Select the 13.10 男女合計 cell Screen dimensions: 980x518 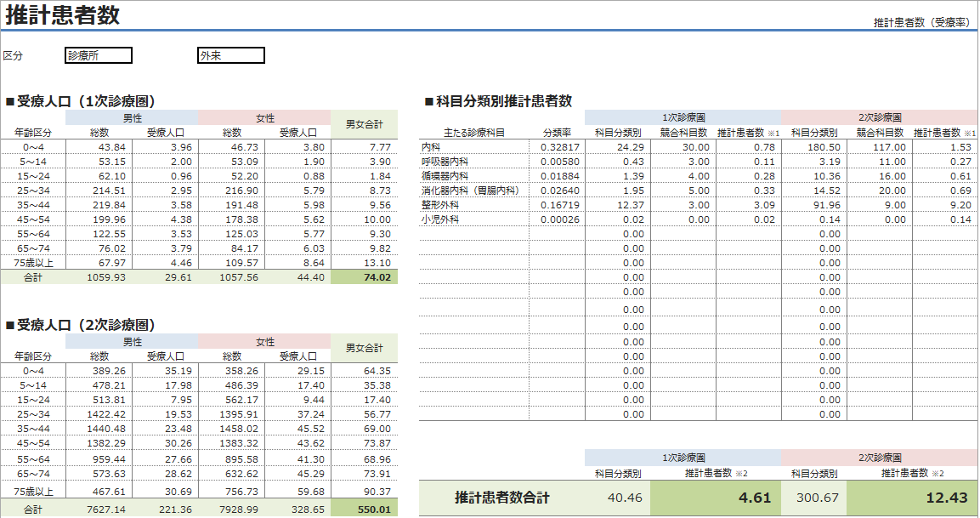[x=365, y=263]
